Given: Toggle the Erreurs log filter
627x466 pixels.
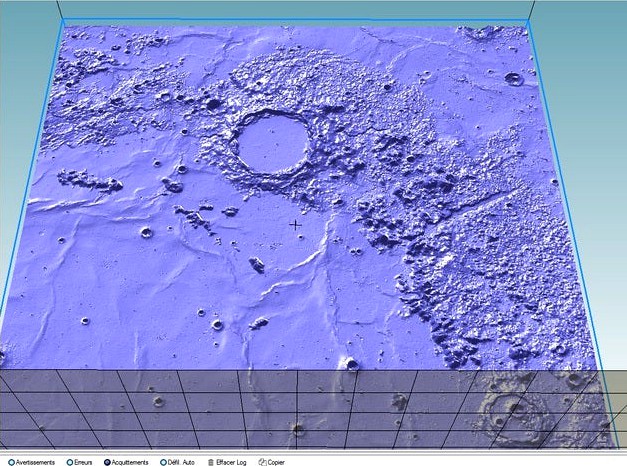Looking at the screenshot, I should coord(70,462).
